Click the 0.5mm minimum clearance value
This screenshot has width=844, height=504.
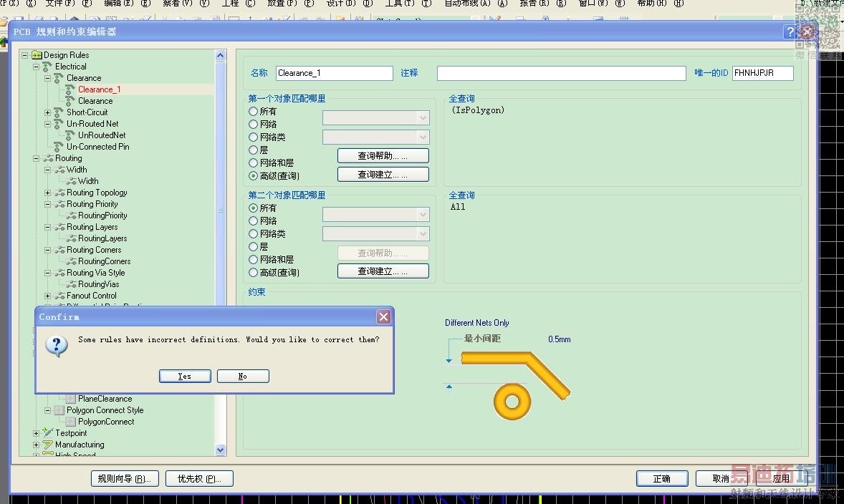560,339
